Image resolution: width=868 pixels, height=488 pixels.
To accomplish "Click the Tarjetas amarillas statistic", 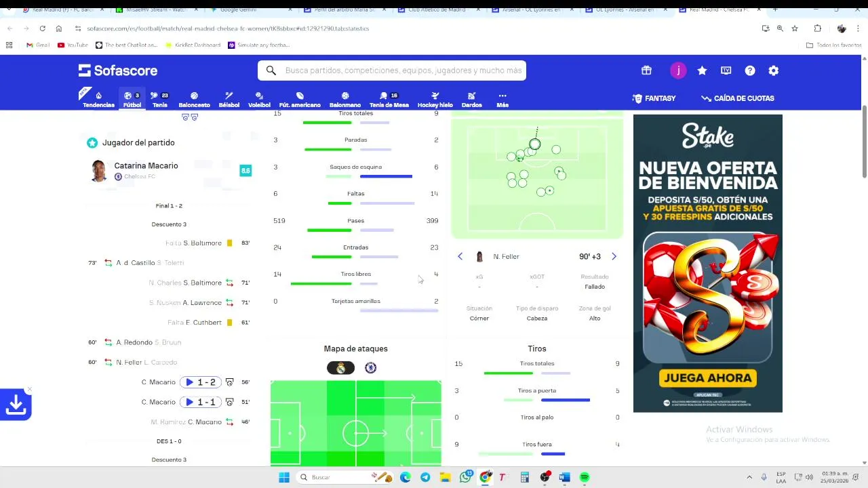I will 356,304.
